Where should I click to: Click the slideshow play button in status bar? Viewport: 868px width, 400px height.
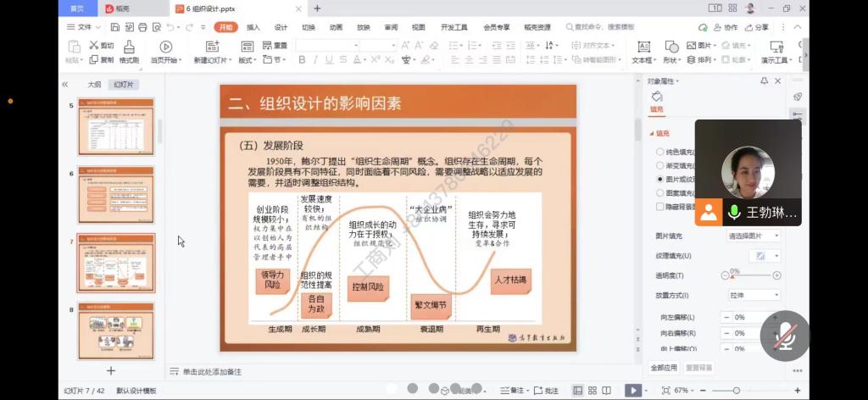pyautogui.click(x=633, y=391)
